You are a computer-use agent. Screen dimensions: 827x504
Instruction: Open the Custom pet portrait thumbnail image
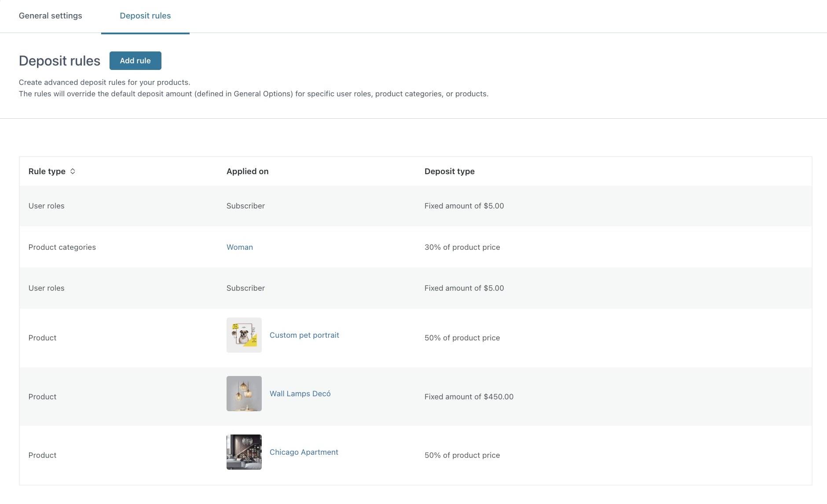(x=244, y=335)
